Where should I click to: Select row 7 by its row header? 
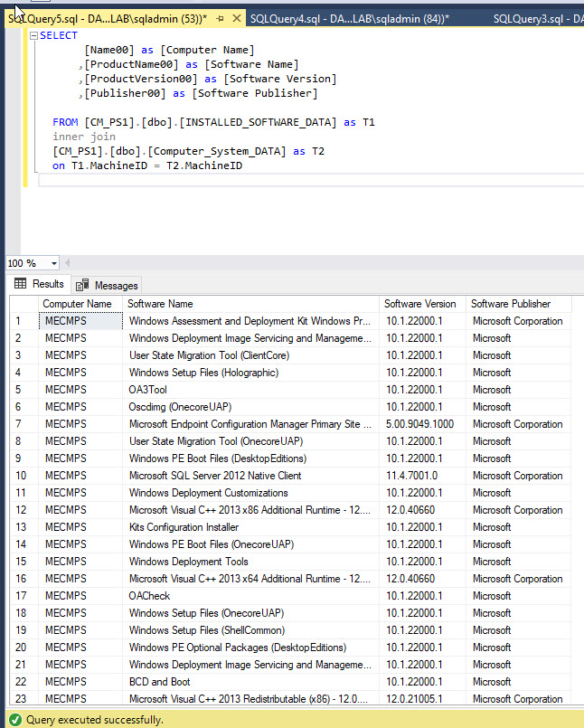(22, 424)
